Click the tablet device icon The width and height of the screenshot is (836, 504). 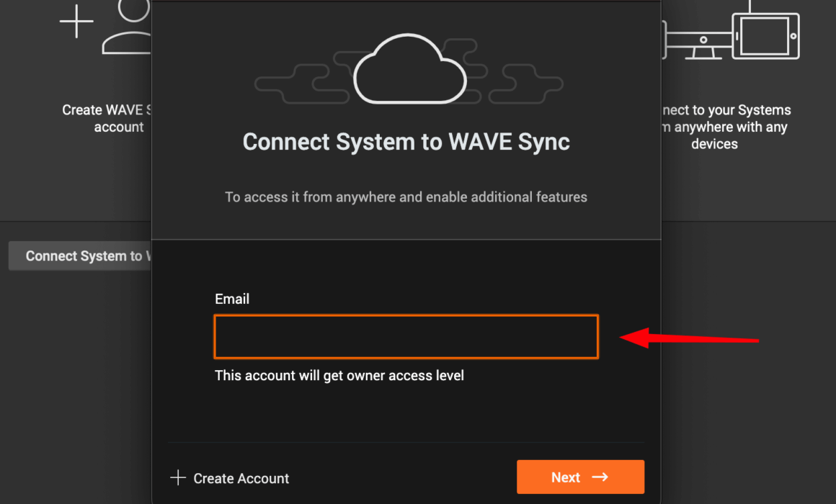[765, 36]
